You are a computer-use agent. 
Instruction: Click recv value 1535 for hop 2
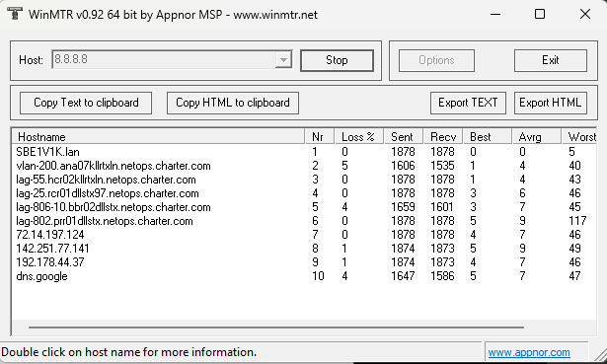tap(442, 166)
